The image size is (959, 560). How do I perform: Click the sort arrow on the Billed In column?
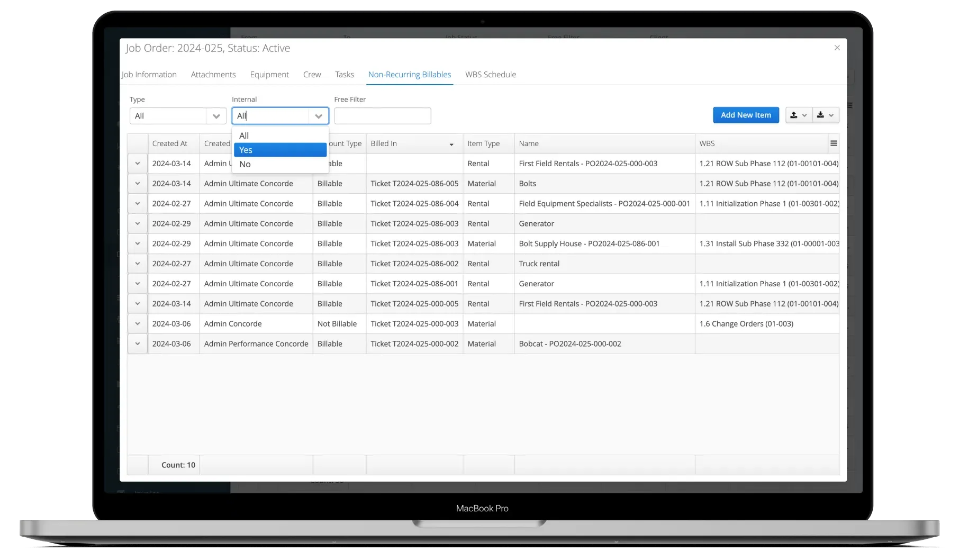(451, 144)
